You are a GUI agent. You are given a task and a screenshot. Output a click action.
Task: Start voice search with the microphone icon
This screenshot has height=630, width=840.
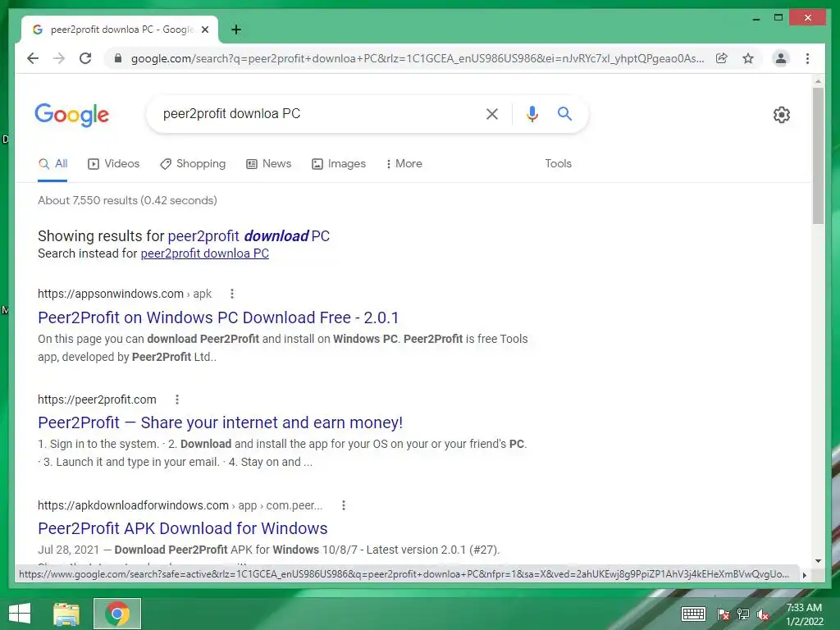[x=532, y=113]
